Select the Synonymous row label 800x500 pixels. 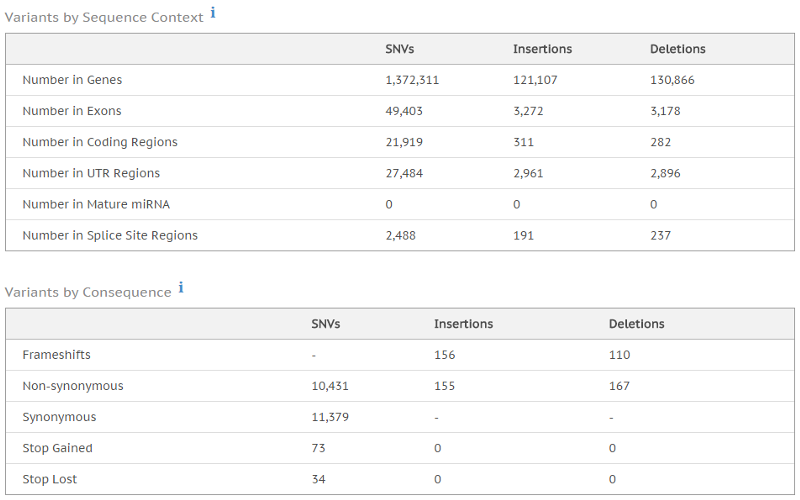click(x=59, y=417)
